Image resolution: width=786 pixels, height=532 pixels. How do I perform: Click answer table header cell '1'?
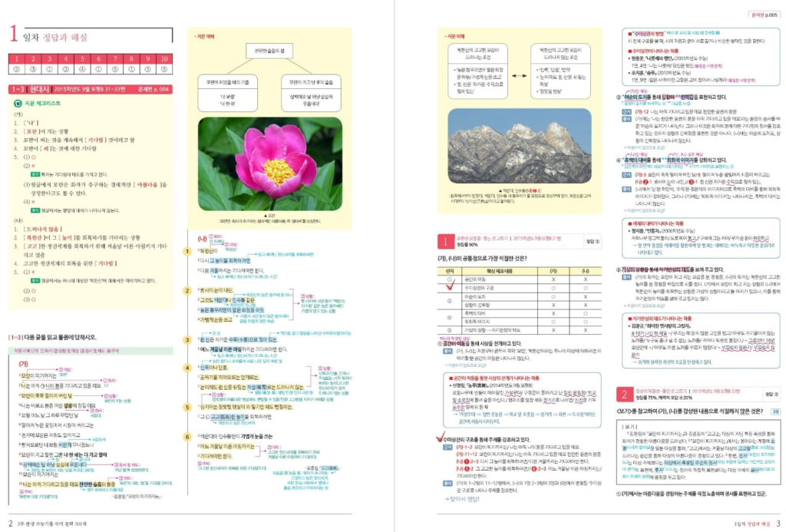(x=17, y=58)
